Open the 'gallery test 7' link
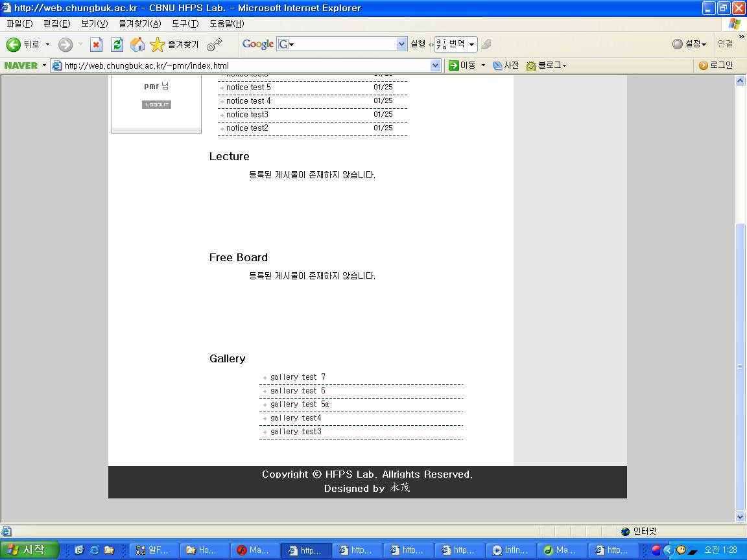 point(298,377)
